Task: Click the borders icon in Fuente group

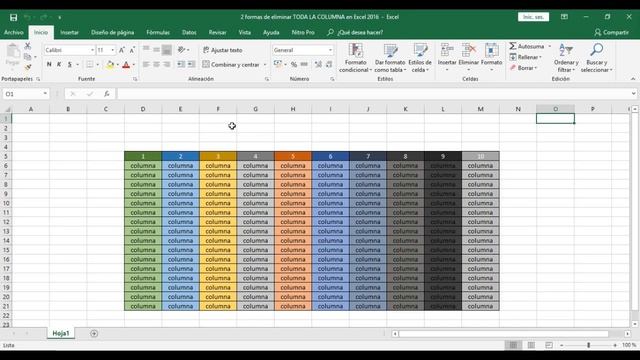Action: (x=89, y=64)
